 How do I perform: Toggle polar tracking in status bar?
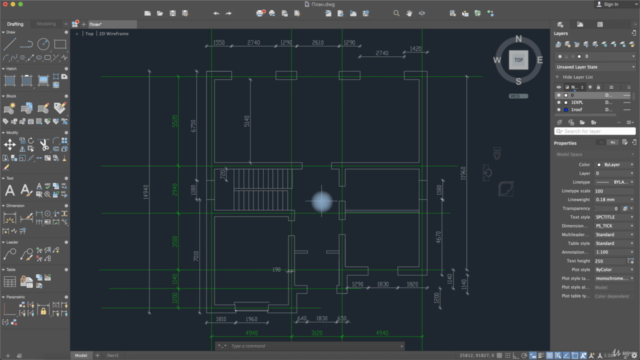point(524,356)
